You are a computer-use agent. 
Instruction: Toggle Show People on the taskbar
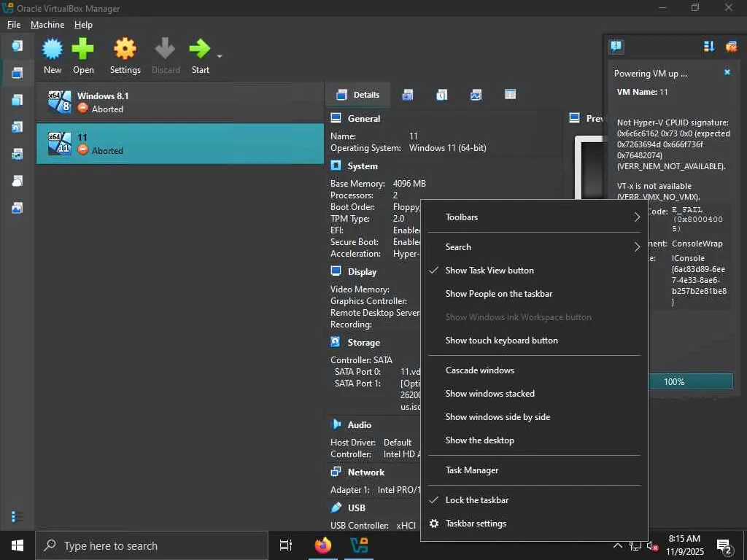click(534, 294)
